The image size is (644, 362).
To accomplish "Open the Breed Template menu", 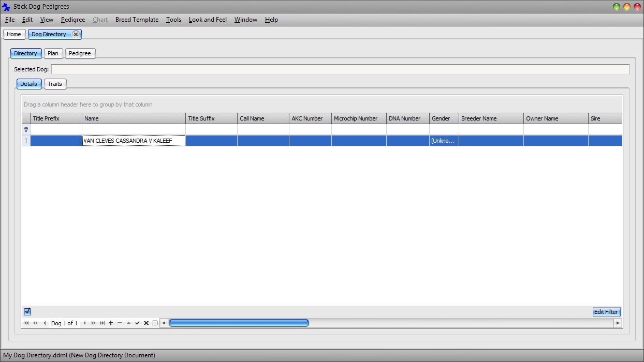I will [x=137, y=20].
